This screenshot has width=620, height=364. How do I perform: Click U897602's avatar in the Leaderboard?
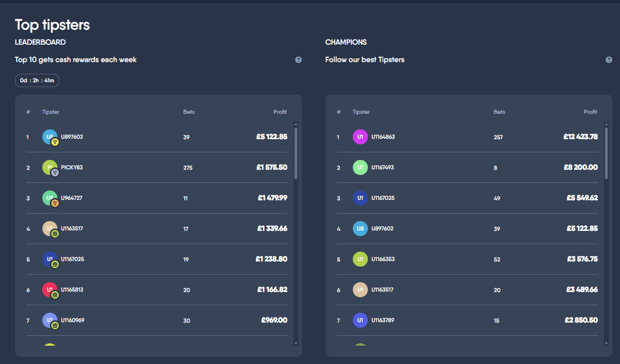pos(50,137)
